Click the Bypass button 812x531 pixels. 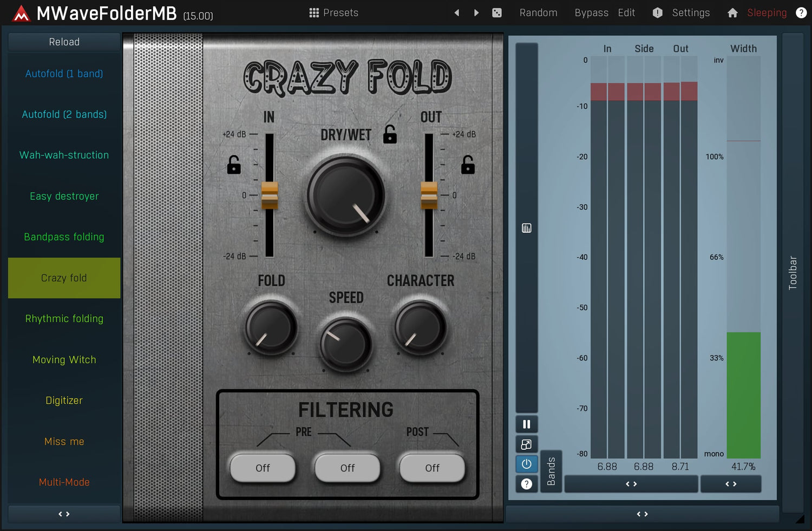(591, 12)
